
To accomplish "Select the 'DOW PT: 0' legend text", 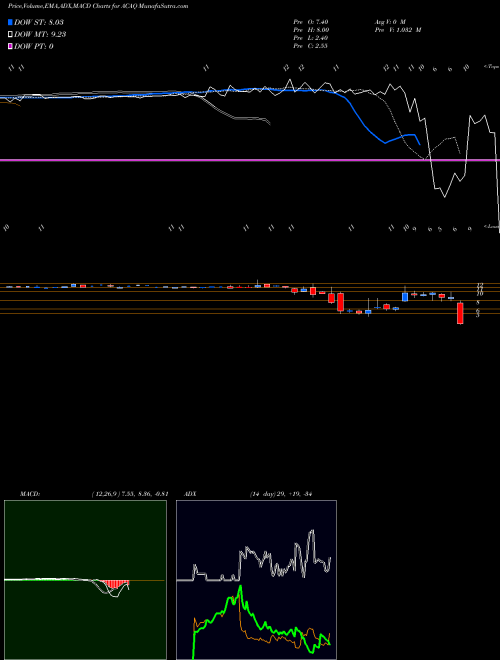I will click(34, 46).
